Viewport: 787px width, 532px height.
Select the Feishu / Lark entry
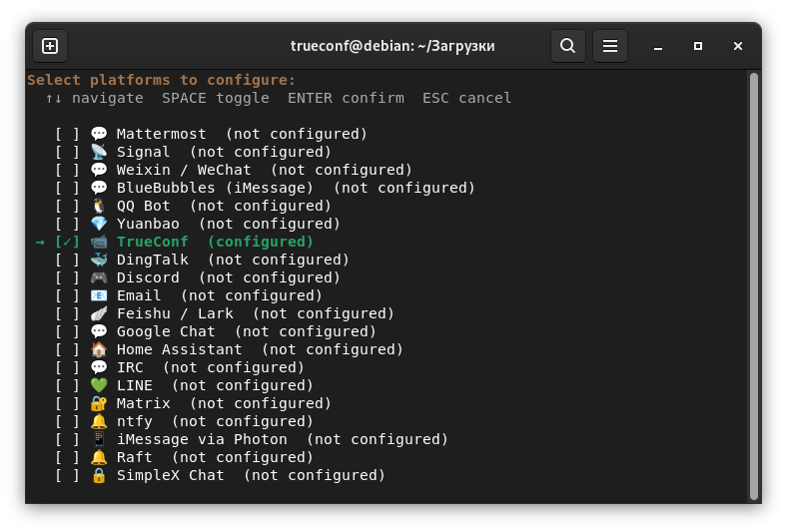click(225, 313)
